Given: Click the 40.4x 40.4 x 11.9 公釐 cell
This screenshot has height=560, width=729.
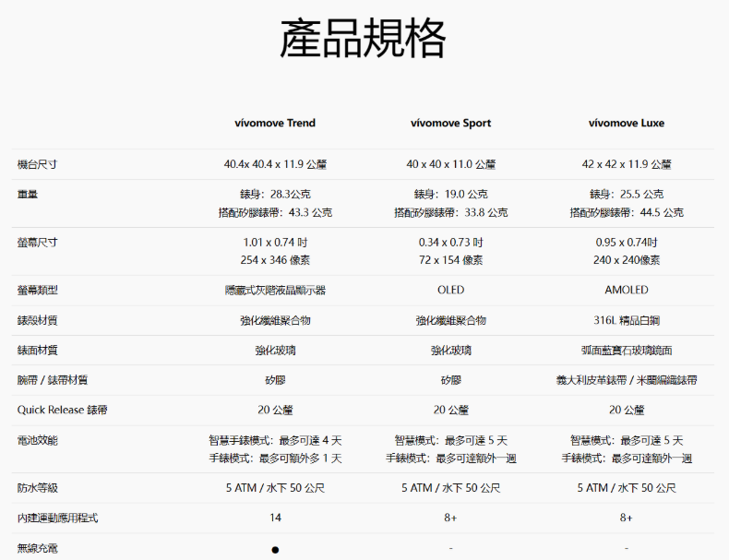Looking at the screenshot, I should (x=275, y=164).
